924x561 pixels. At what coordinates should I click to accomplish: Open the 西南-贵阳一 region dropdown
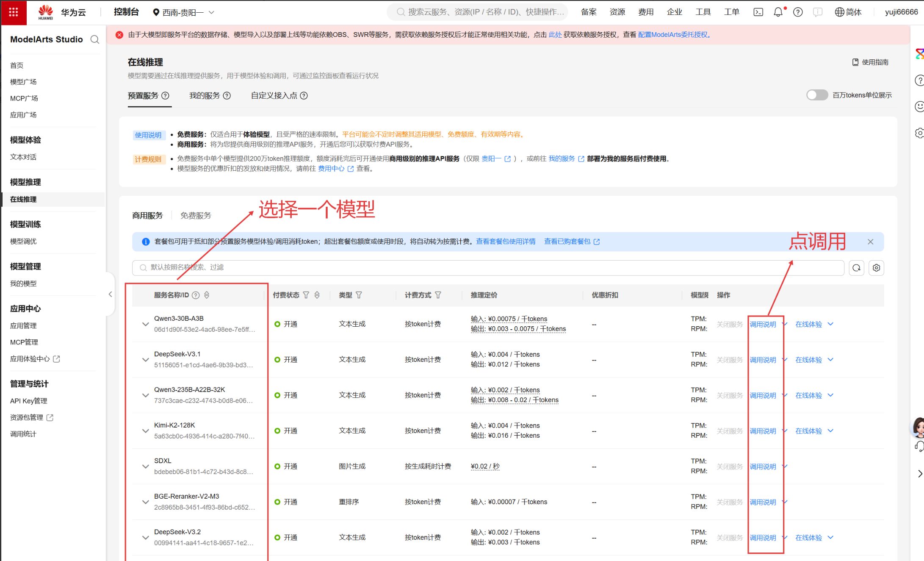click(184, 13)
